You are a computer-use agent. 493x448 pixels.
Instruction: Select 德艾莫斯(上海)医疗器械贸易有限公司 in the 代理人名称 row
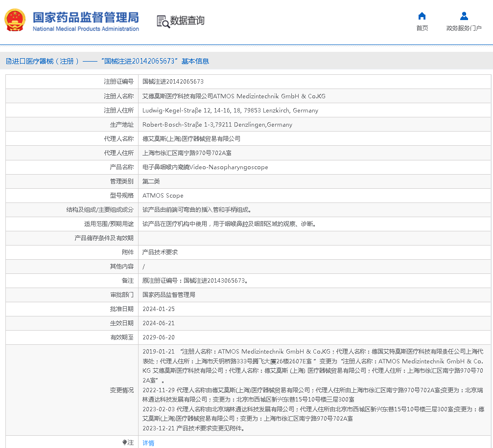coord(191,139)
